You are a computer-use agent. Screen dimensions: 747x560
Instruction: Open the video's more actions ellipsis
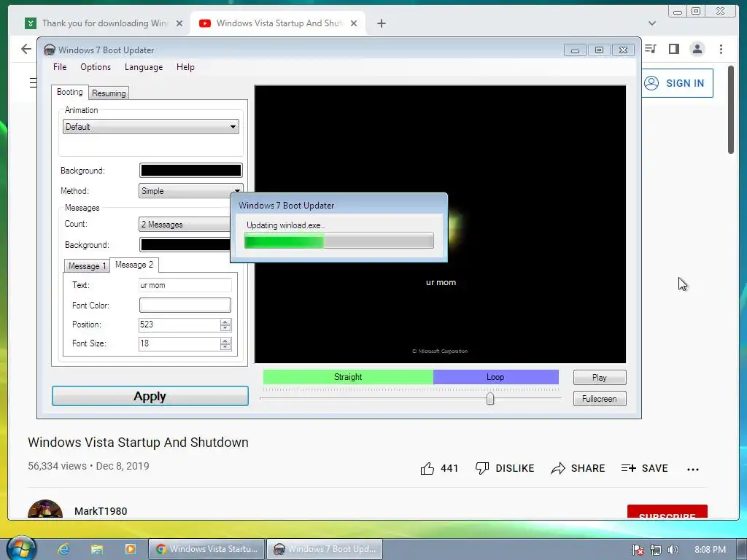693,469
